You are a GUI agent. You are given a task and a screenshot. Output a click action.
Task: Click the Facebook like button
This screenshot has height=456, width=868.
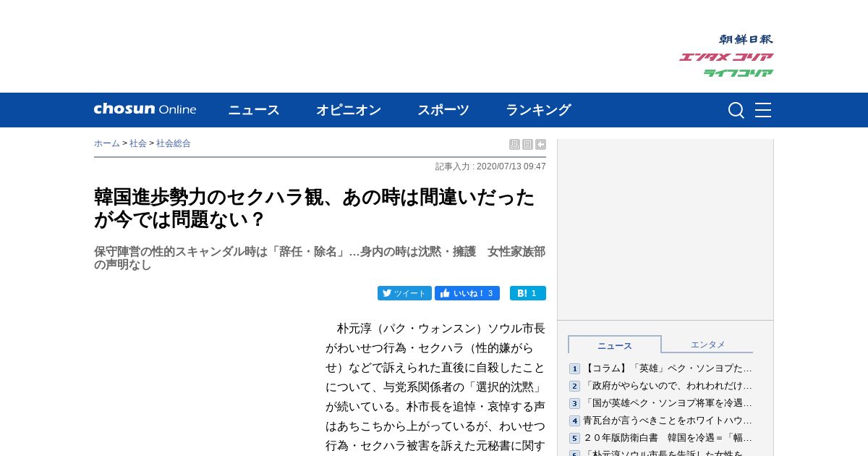[x=467, y=293]
